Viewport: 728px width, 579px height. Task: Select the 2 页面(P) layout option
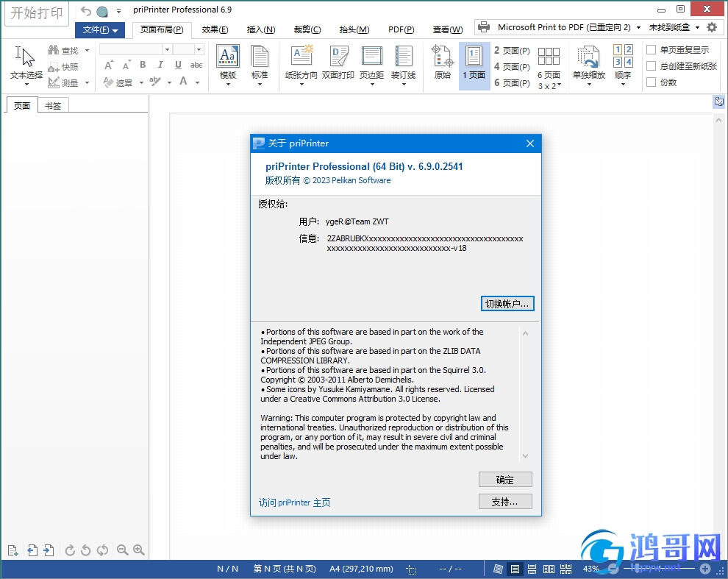(x=512, y=50)
